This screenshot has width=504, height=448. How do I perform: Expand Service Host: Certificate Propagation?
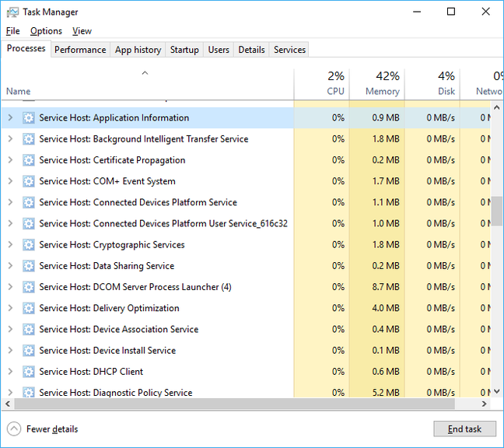[10, 160]
